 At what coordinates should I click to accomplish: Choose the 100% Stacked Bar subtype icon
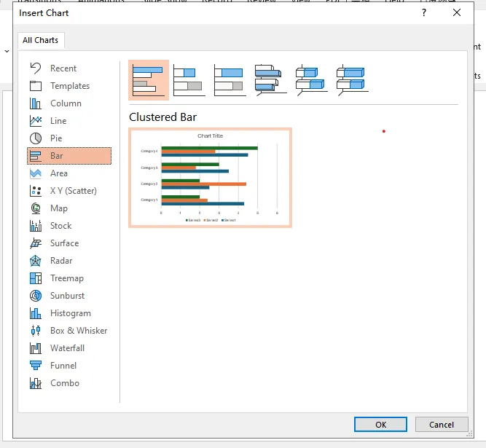point(230,79)
